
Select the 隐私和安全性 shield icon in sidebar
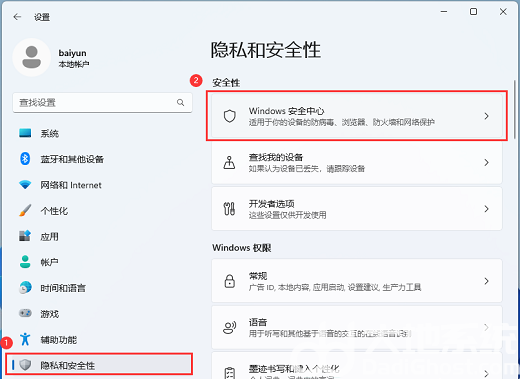coord(25,365)
